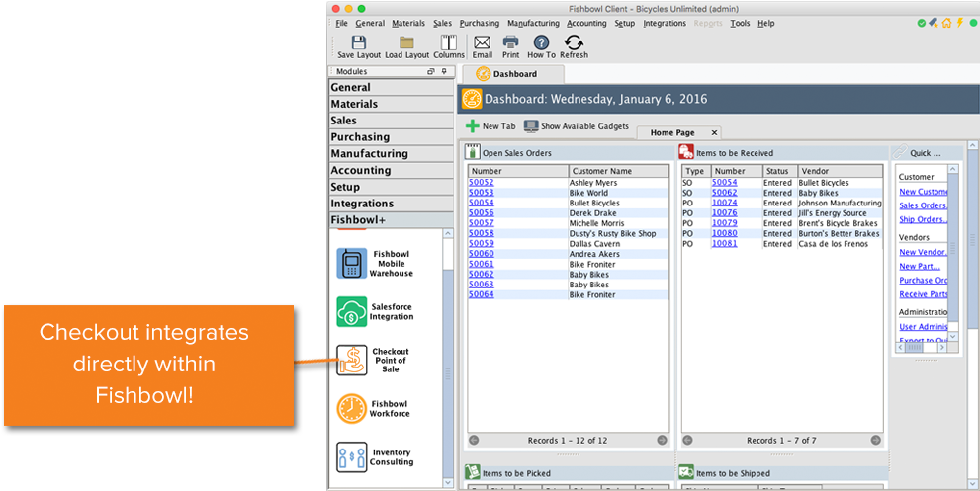The image size is (980, 491).
Task: Click the Dashboard gauge icon in header
Action: pyautogui.click(x=472, y=99)
